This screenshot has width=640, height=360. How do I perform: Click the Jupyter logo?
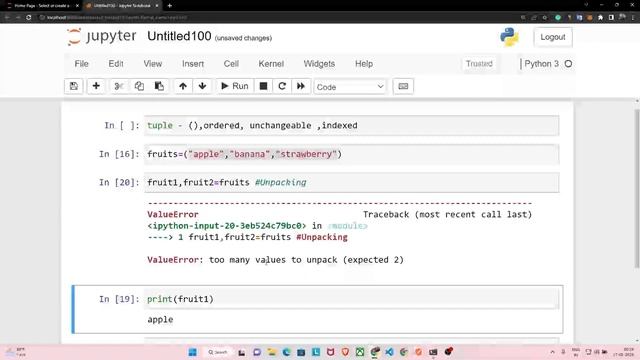click(101, 36)
